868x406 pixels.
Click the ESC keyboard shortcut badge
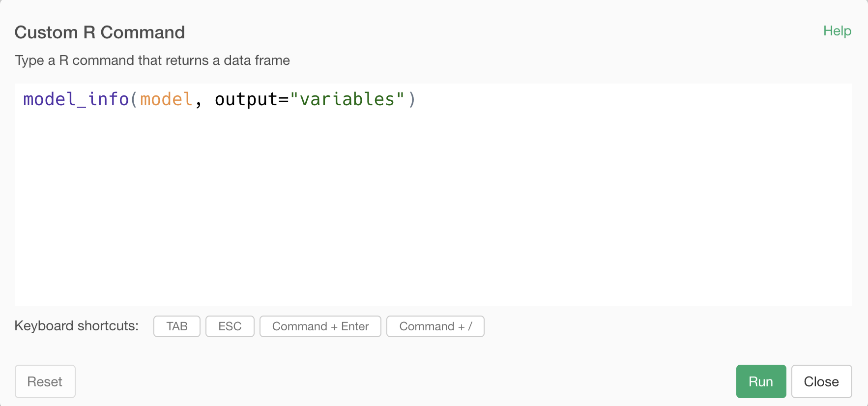pos(230,326)
